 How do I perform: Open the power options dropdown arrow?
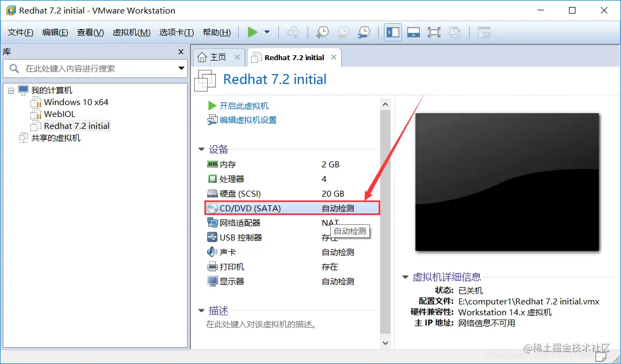pyautogui.click(x=267, y=32)
